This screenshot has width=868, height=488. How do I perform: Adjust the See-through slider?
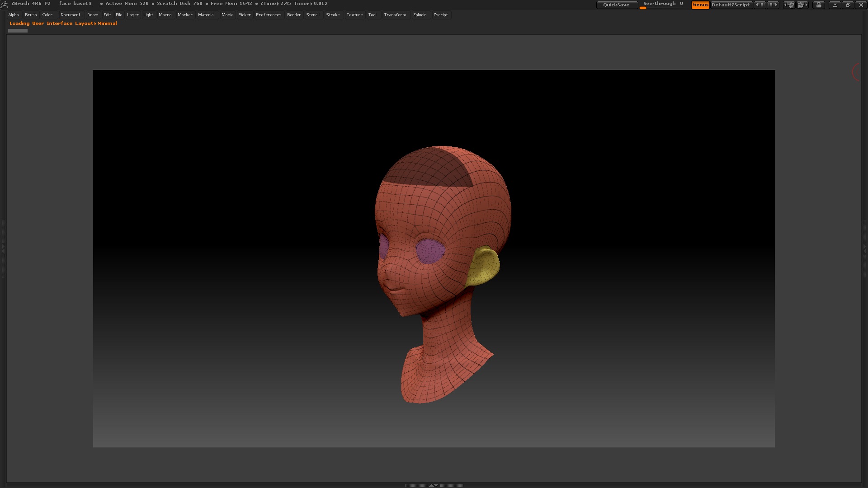point(663,5)
